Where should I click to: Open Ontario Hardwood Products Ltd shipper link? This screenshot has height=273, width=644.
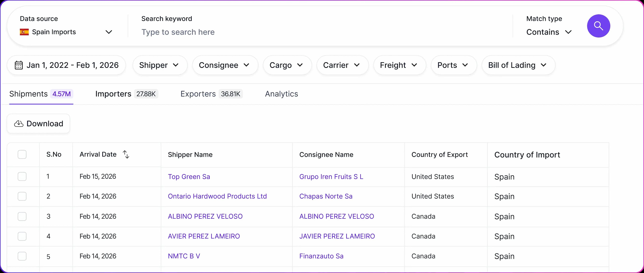tap(217, 196)
